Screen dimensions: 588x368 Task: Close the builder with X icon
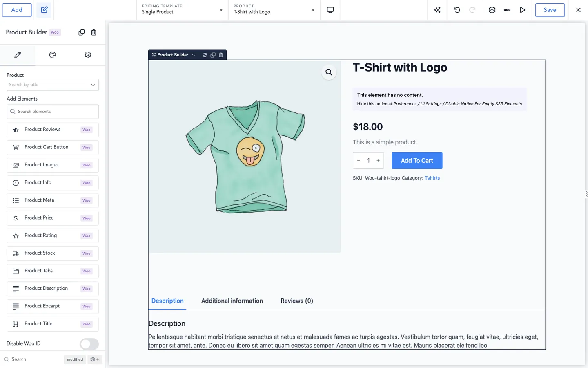tap(578, 10)
